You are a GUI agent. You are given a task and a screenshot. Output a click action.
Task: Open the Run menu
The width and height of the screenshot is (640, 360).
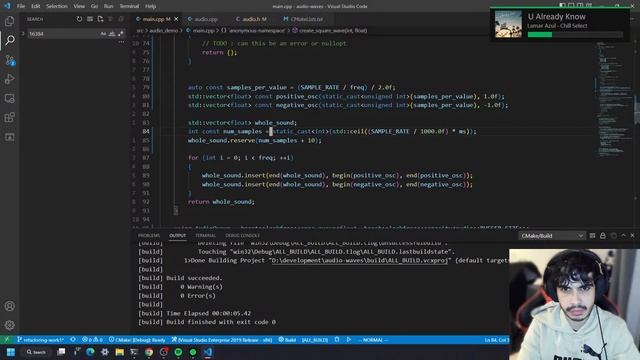109,6
